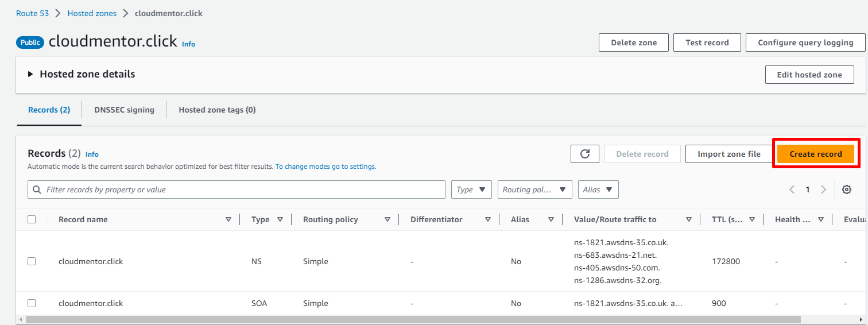Select the SOA record checkbox
The height and width of the screenshot is (325, 868).
coord(32,303)
